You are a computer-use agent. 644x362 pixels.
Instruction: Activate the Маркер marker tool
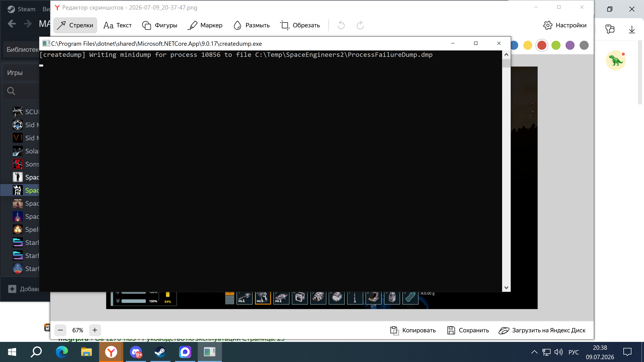(205, 25)
